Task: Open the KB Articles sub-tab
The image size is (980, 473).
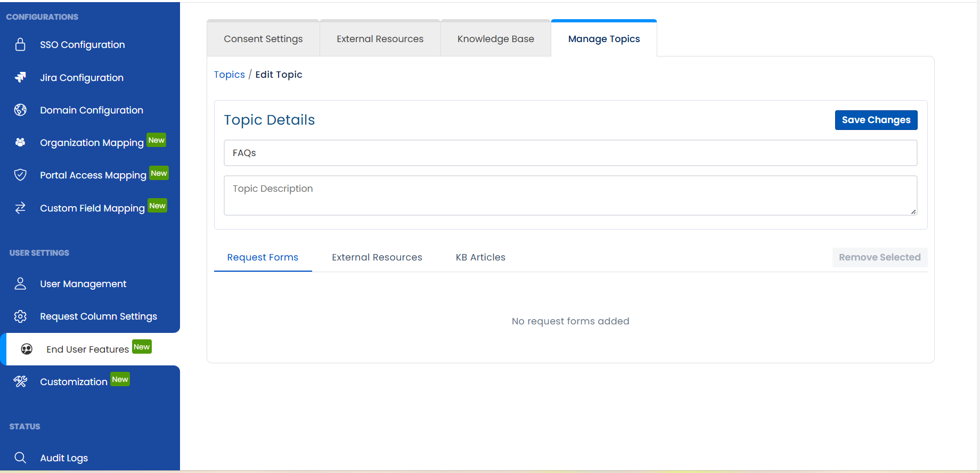Action: point(480,257)
